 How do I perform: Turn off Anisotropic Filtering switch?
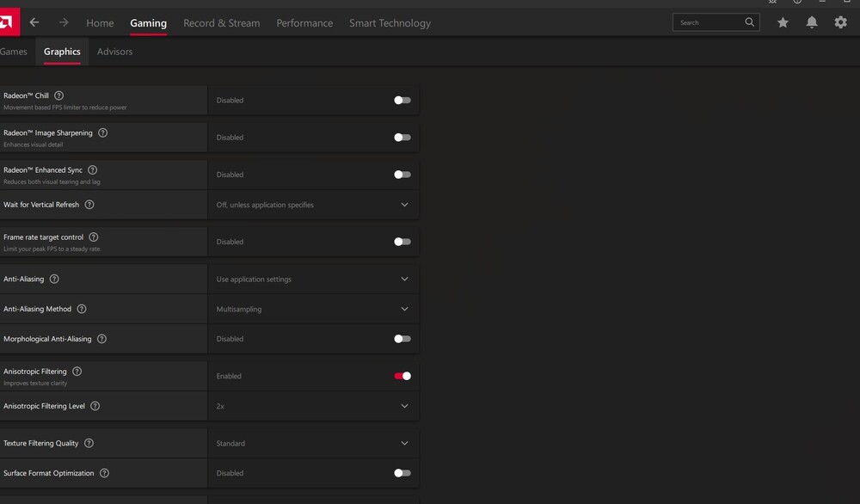(x=402, y=376)
